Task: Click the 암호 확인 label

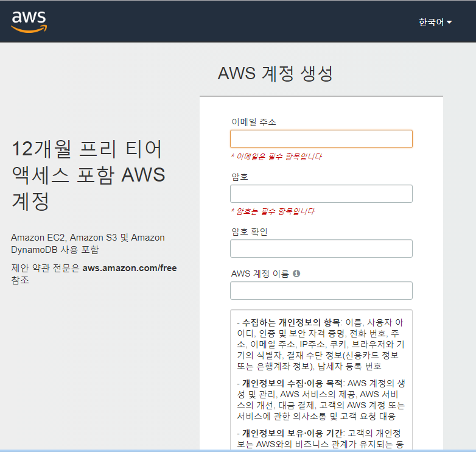Action: pyautogui.click(x=250, y=231)
